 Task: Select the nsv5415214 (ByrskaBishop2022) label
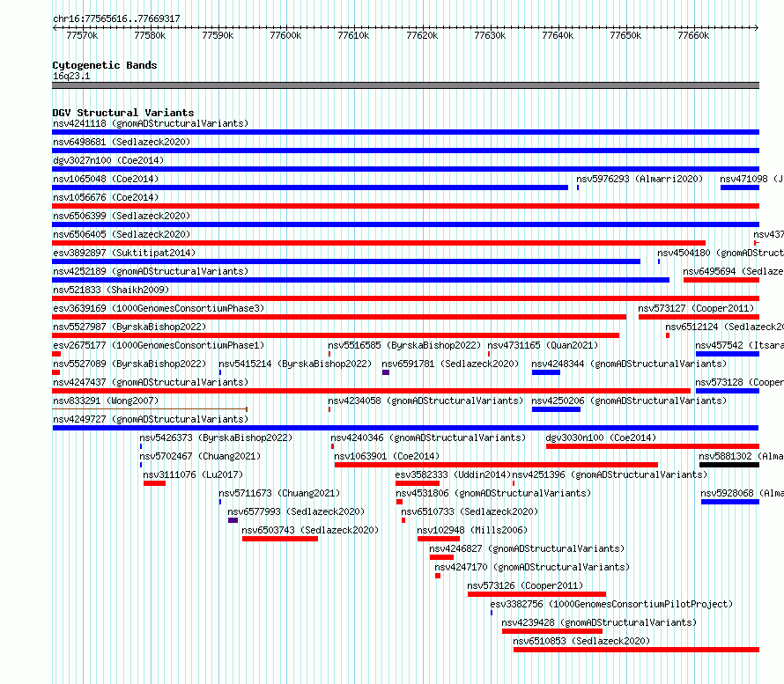(295, 364)
